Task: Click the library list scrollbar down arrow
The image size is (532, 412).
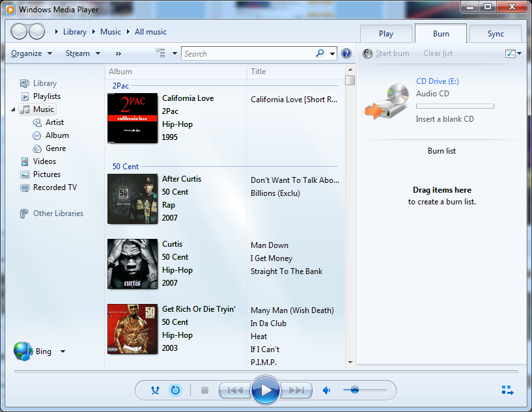Action: pos(350,363)
